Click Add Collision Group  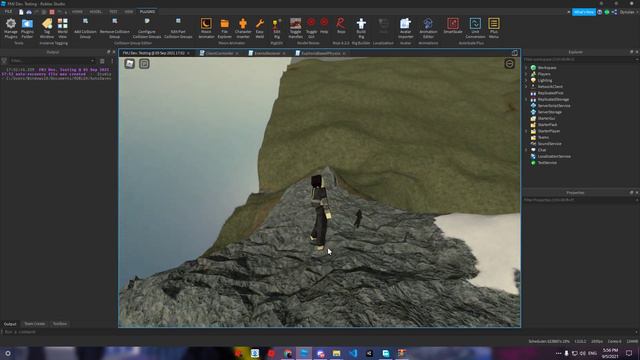coord(85,28)
